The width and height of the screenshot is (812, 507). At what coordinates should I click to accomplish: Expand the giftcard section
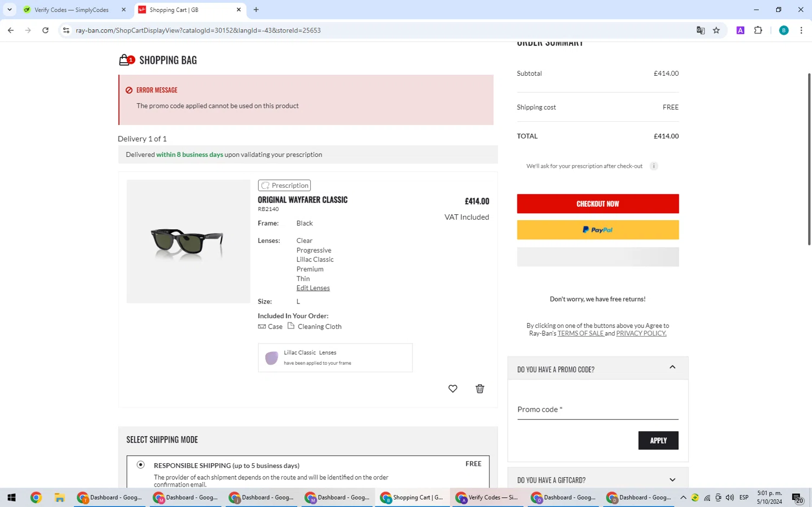[x=672, y=480]
